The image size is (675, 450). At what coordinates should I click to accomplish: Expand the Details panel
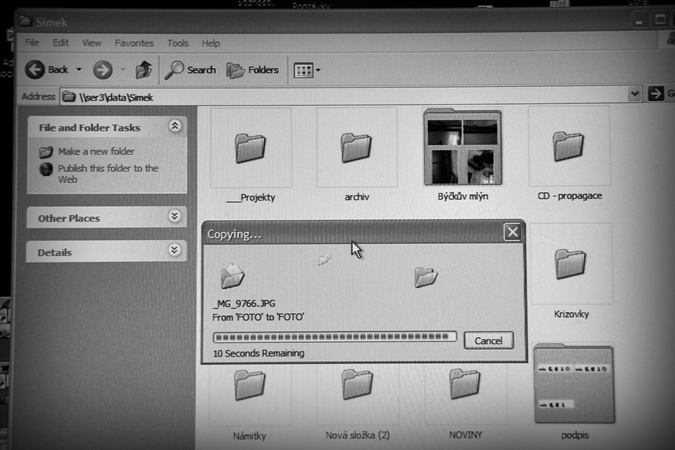point(175,250)
